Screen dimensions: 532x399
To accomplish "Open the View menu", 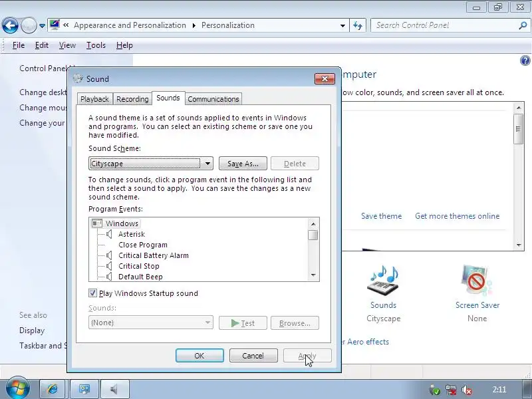I will pyautogui.click(x=67, y=45).
